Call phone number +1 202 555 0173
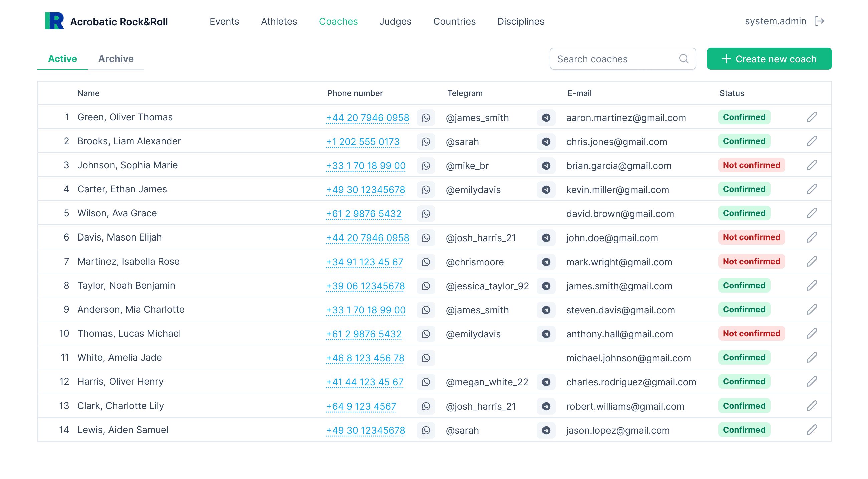This screenshot has width=868, height=479. [363, 142]
